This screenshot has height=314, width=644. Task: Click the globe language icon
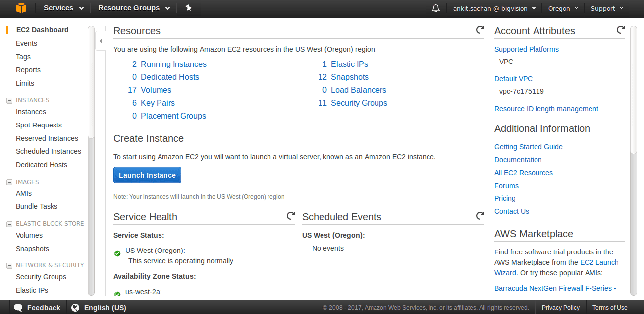click(75, 308)
